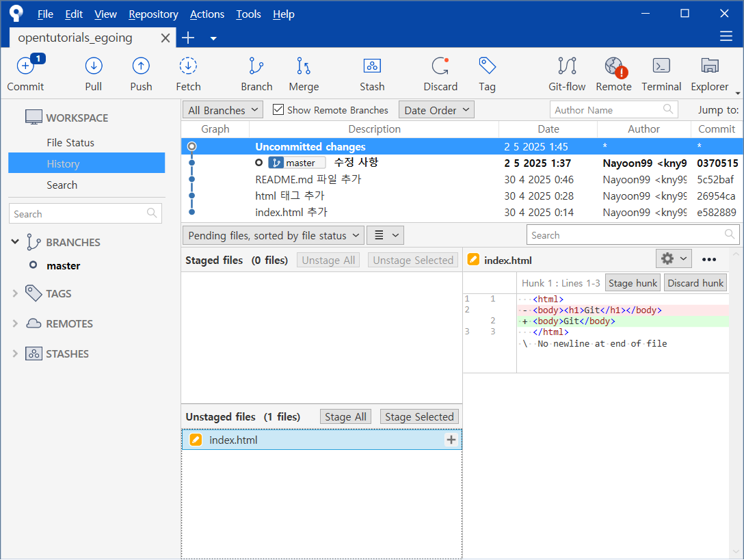Click the file Search field above diff

[633, 235]
